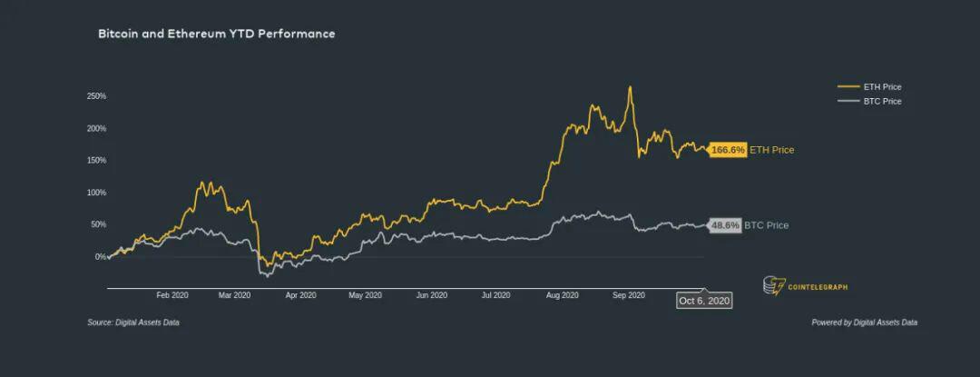
Task: Toggle ETH Price legend entry
Action: (x=869, y=87)
